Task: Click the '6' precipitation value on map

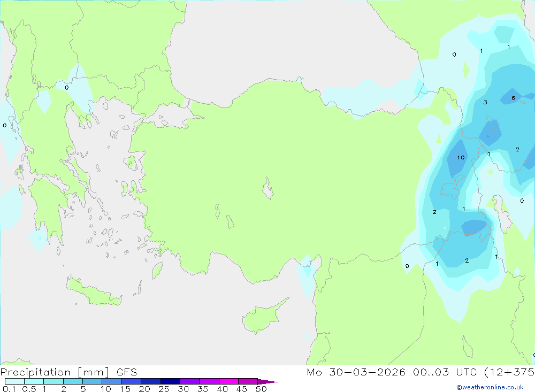Action: tap(513, 98)
